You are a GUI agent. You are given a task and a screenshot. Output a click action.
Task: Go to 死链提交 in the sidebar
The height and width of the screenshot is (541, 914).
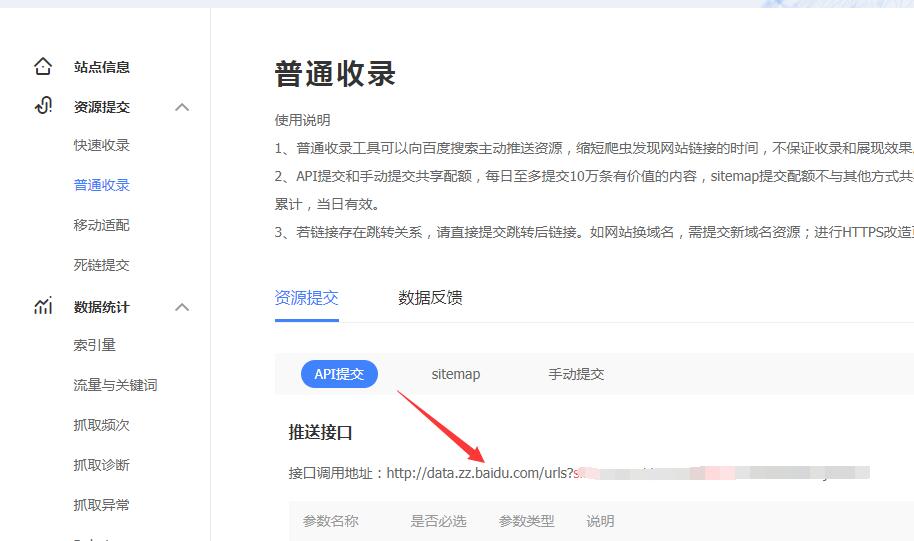[x=101, y=265]
